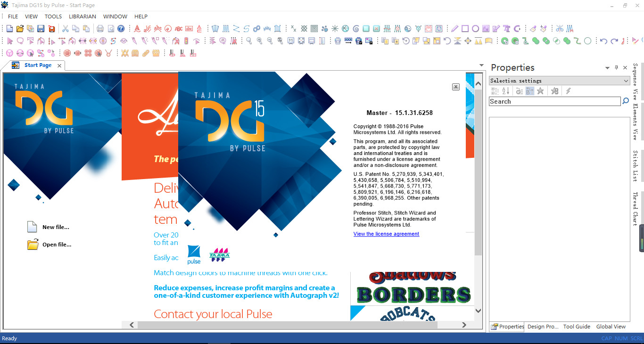Open the TOOLS menu
The width and height of the screenshot is (644, 344).
click(x=53, y=16)
